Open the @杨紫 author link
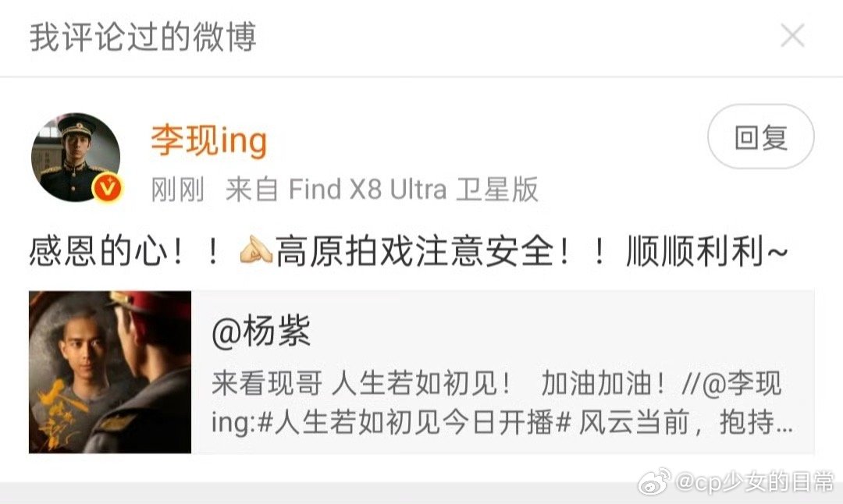Viewport: 843px width, 504px height. [261, 331]
